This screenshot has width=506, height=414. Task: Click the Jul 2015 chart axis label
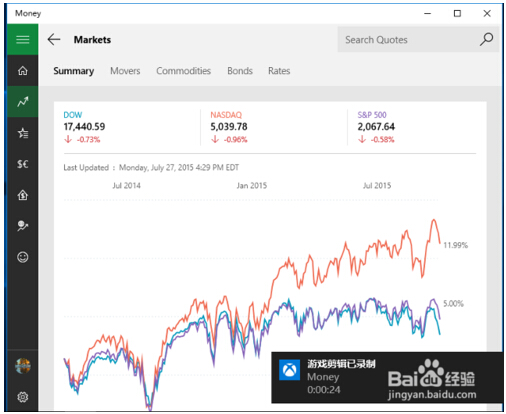click(377, 185)
